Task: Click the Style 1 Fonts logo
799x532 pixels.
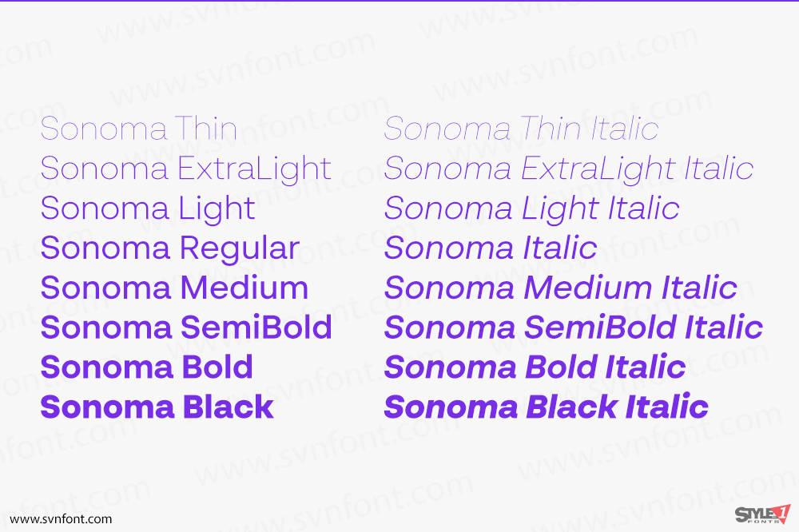Action: click(763, 514)
